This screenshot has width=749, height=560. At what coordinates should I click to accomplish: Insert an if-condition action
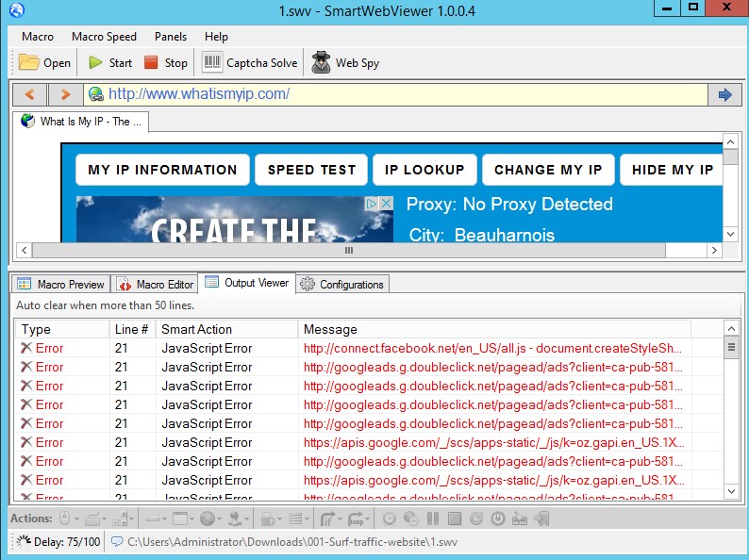326,519
